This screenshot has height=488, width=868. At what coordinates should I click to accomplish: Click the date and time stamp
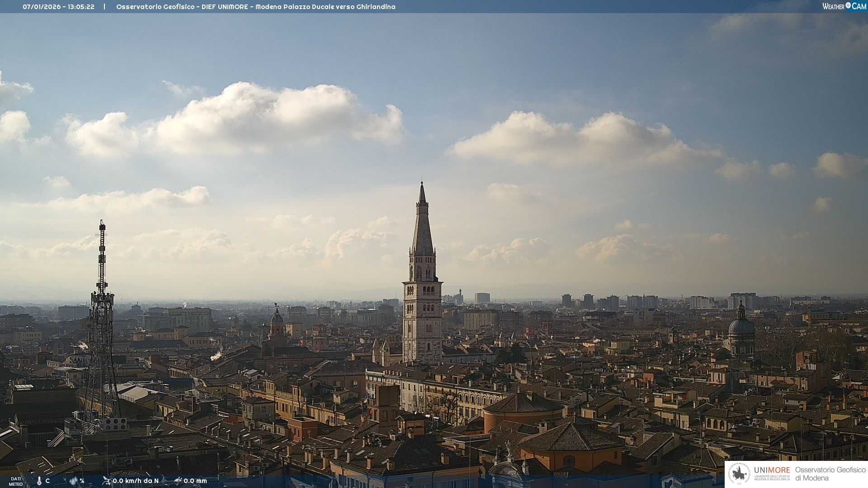[x=59, y=7]
